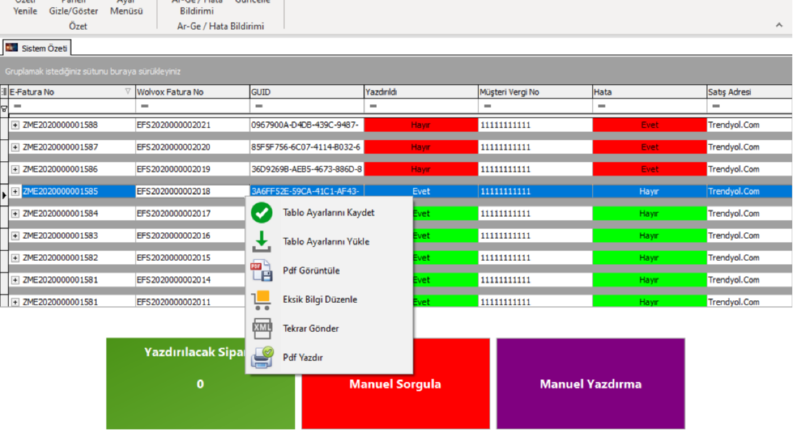
Task: Select Pdf Görüntüle in context menu
Action: (329, 271)
